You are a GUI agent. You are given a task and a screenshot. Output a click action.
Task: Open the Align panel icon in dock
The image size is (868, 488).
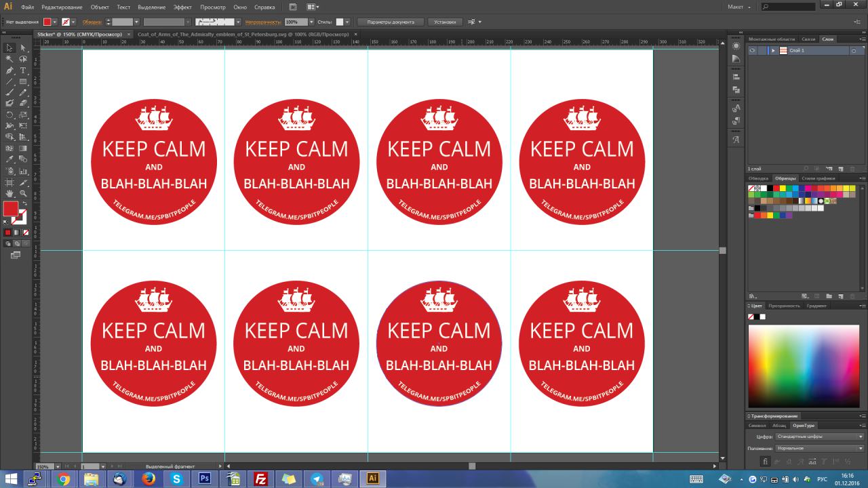[736, 77]
